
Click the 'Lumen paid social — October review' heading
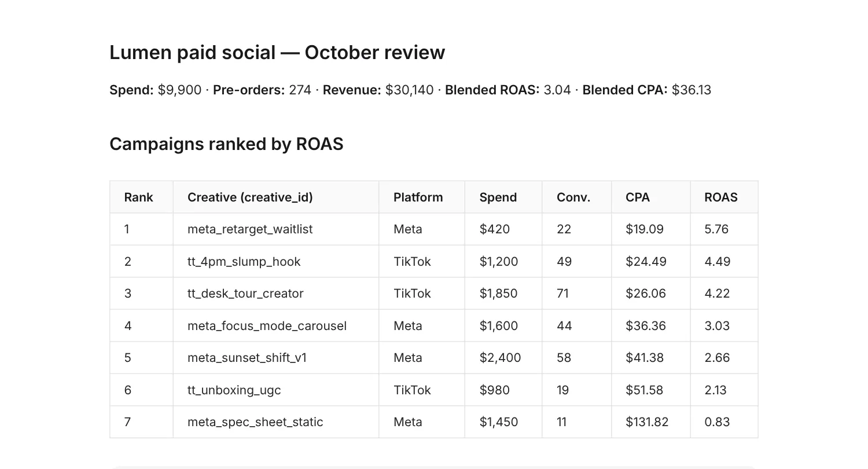point(277,53)
